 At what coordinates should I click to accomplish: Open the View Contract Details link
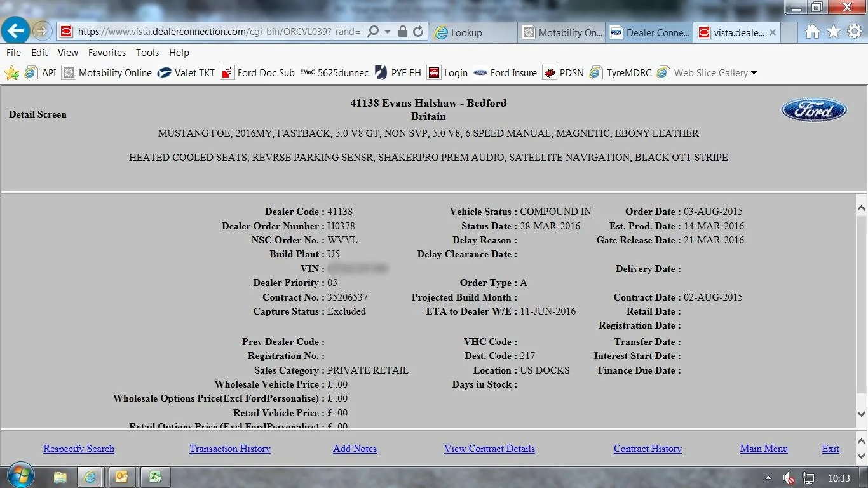[x=489, y=449]
